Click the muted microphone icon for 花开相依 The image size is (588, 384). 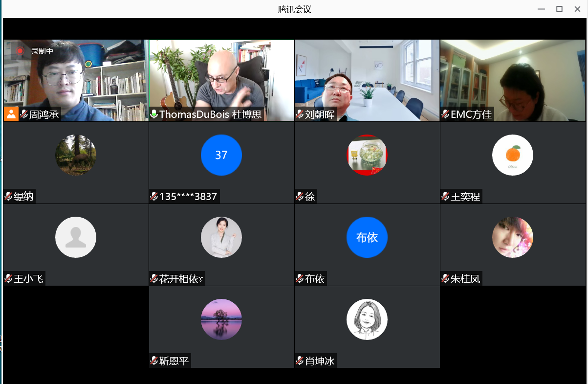(x=154, y=279)
